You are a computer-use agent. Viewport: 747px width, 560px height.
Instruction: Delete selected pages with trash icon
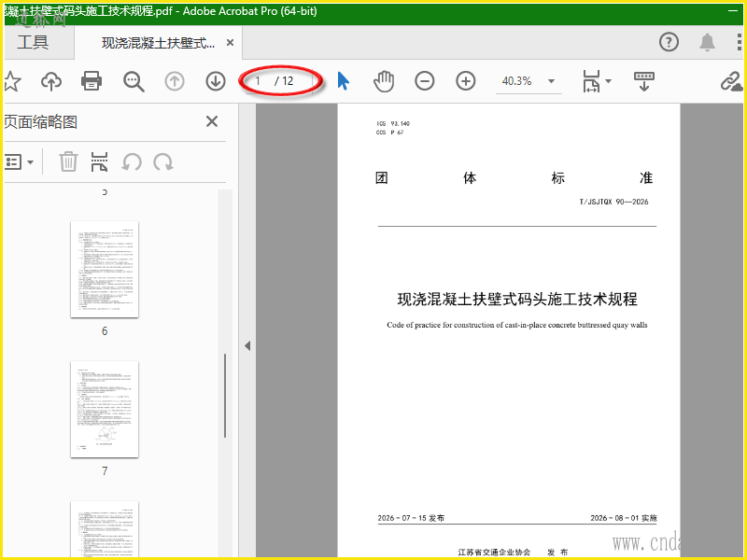click(x=68, y=161)
